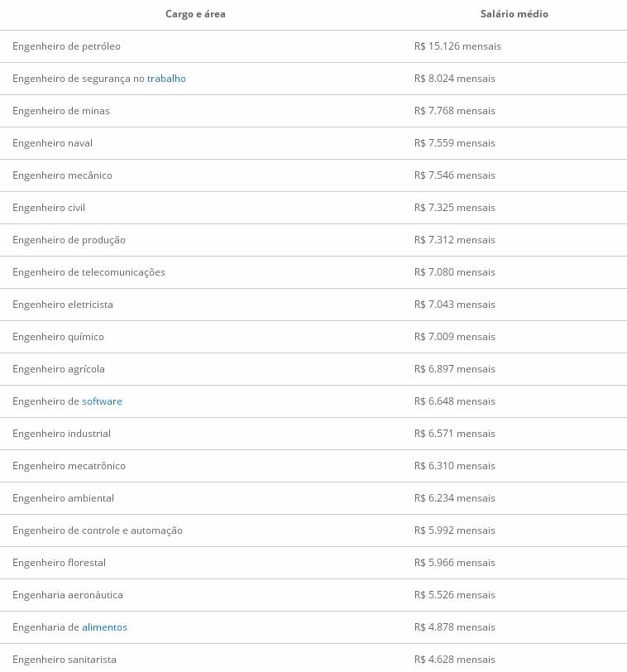
Task: Click the "Engenheiro eletricista" label
Action: pos(63,305)
